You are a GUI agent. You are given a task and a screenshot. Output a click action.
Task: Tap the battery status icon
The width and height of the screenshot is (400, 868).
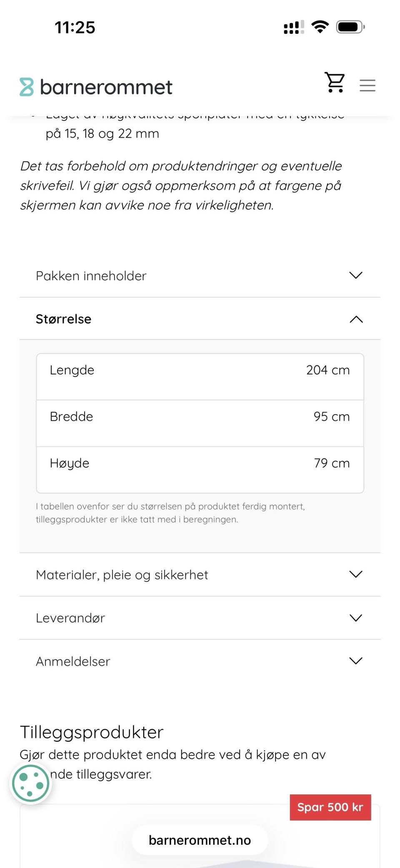(350, 27)
